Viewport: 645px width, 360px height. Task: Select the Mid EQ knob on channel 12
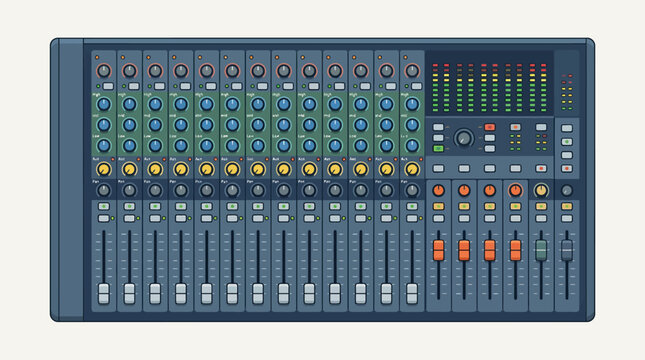click(386, 125)
